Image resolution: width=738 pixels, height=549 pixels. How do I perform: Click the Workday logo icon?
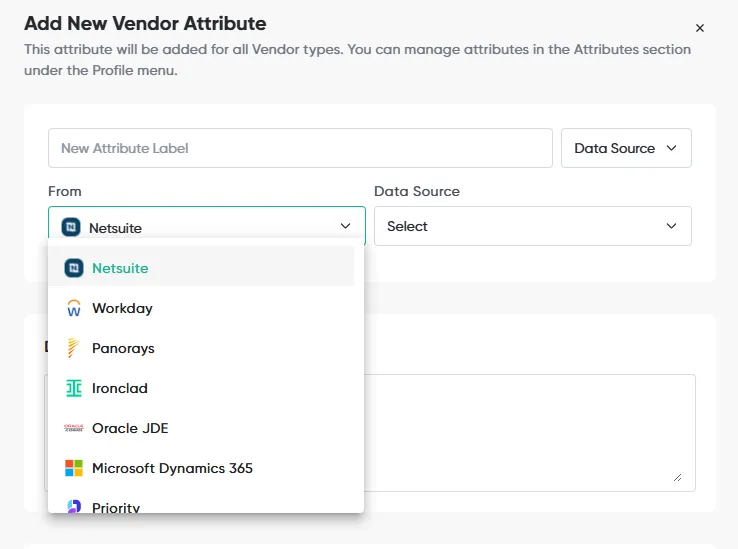pyautogui.click(x=74, y=308)
